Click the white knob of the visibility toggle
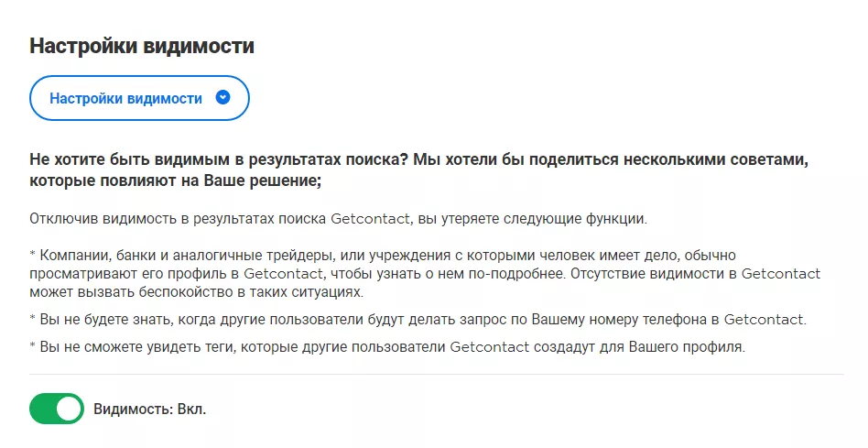The width and height of the screenshot is (868, 448). click(x=70, y=409)
